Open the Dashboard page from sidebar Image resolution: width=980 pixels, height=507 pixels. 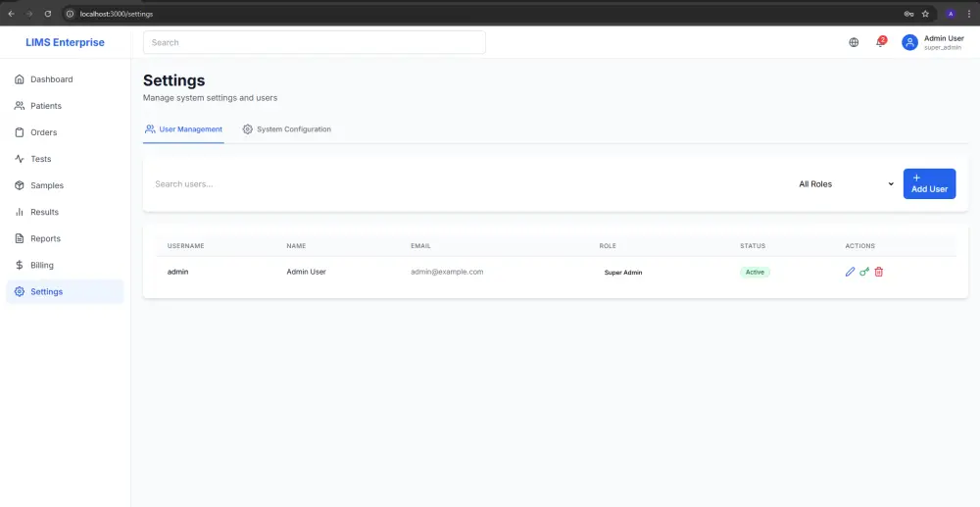coord(65,79)
